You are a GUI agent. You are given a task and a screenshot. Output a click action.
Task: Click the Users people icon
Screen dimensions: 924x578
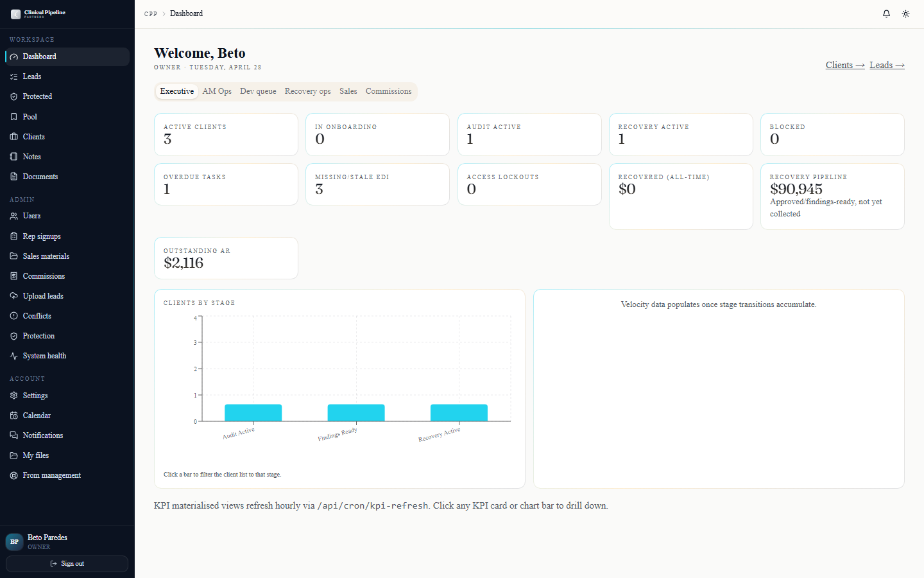pos(14,216)
